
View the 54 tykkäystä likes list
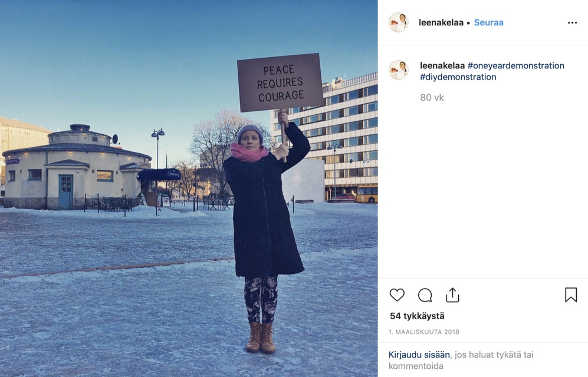417,316
